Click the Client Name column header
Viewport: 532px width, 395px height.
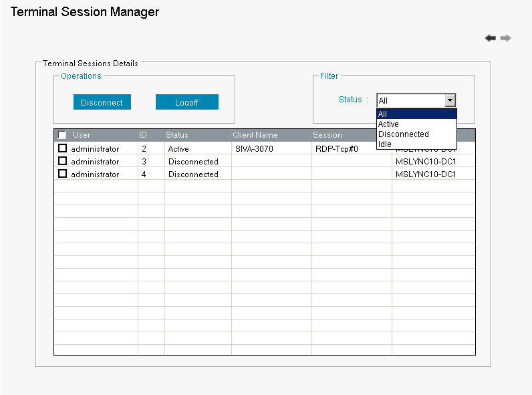pyautogui.click(x=255, y=135)
